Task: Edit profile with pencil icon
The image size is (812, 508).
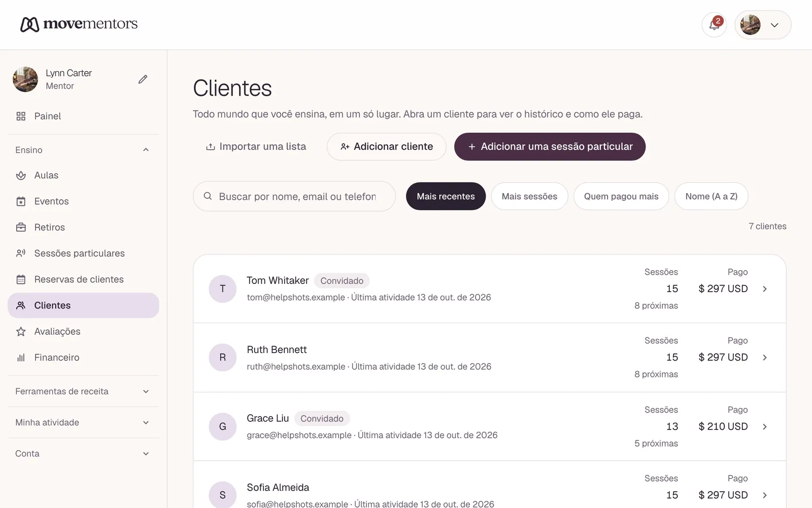Action: pyautogui.click(x=143, y=79)
